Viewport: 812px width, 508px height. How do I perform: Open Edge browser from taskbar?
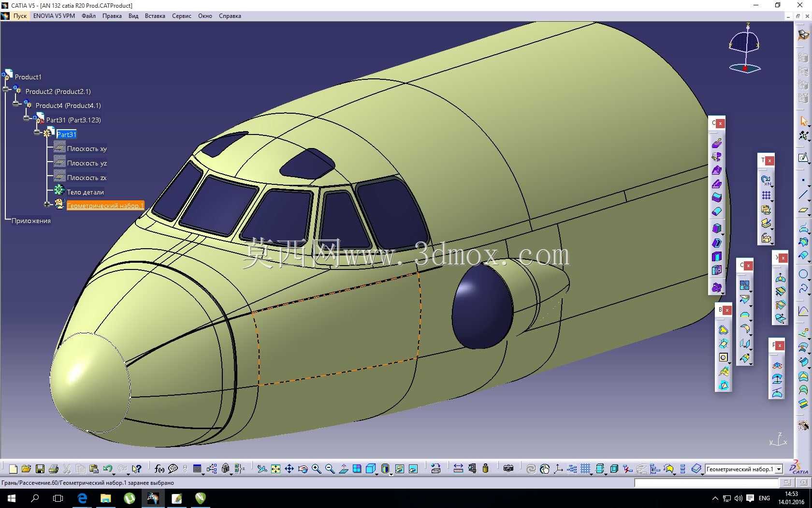(82, 498)
